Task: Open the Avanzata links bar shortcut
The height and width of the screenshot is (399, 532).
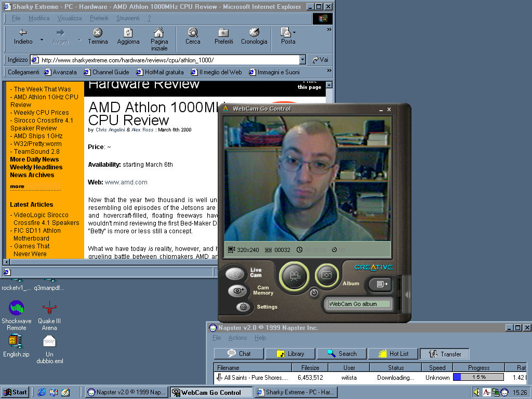Action: 60,72
